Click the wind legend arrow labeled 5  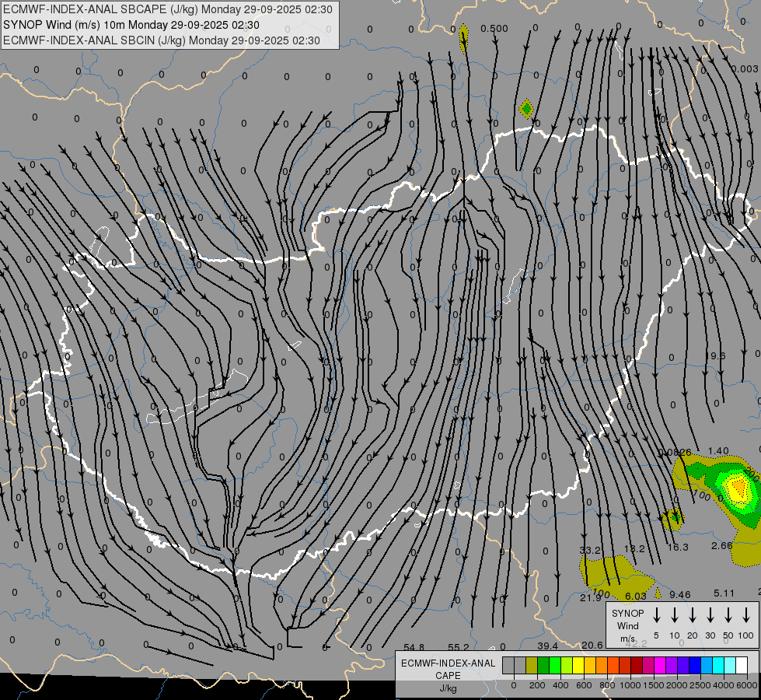pyautogui.click(x=656, y=614)
